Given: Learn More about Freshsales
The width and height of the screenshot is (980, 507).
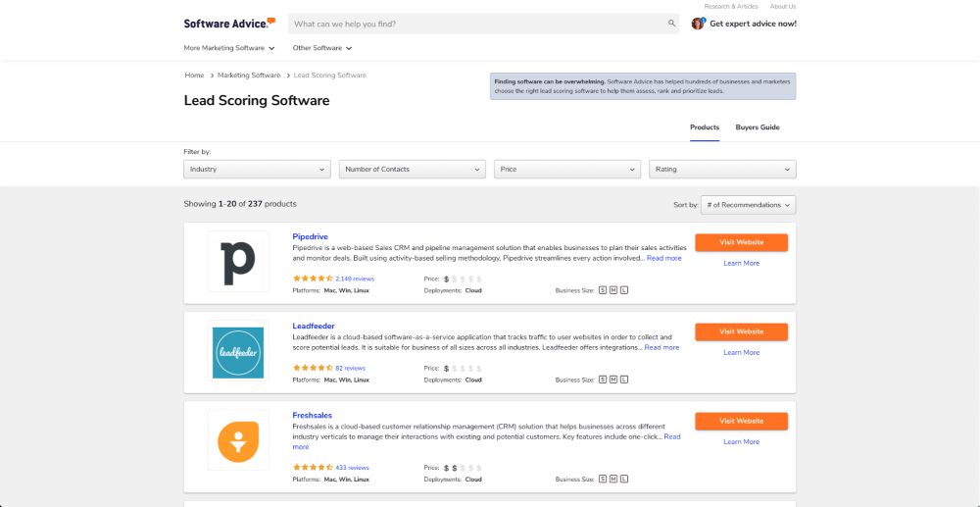Looking at the screenshot, I should click(x=741, y=442).
